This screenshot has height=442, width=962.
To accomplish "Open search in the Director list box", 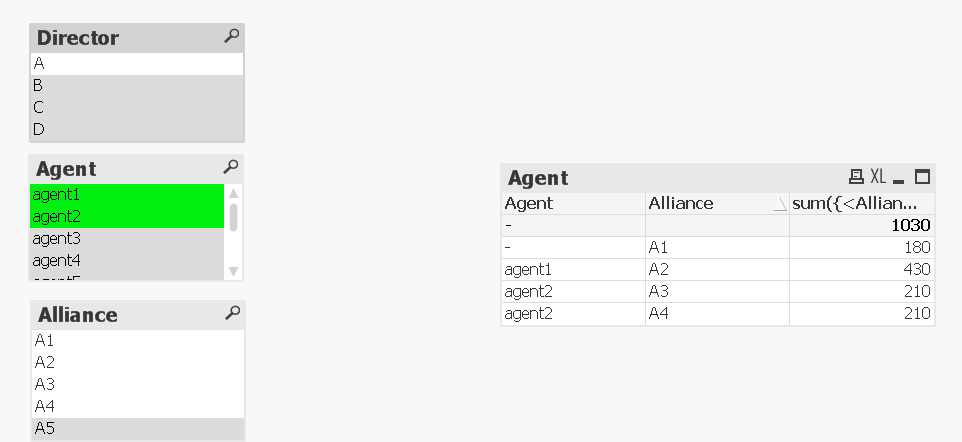I will coord(231,36).
